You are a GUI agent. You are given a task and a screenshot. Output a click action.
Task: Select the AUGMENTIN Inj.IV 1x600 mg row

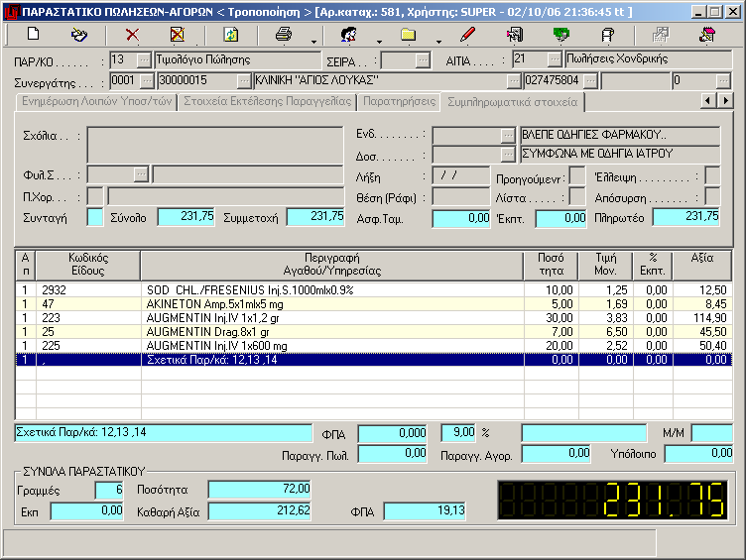373,346
